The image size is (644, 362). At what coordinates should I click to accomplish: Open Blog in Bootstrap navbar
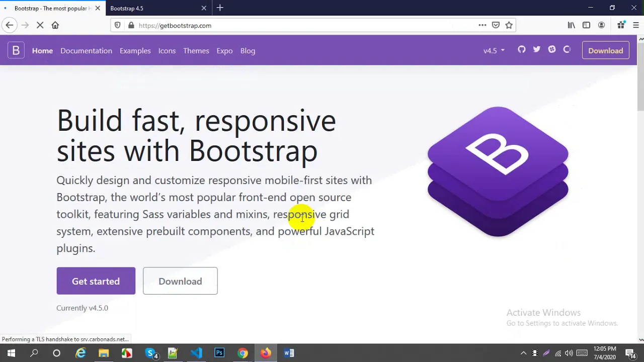pos(248,50)
